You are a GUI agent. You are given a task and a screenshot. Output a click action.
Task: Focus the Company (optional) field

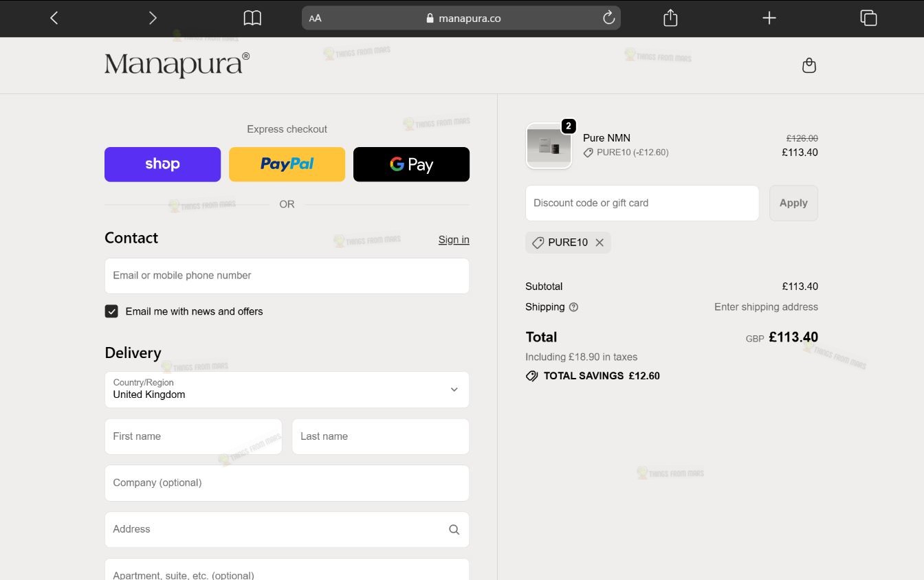[x=287, y=483]
